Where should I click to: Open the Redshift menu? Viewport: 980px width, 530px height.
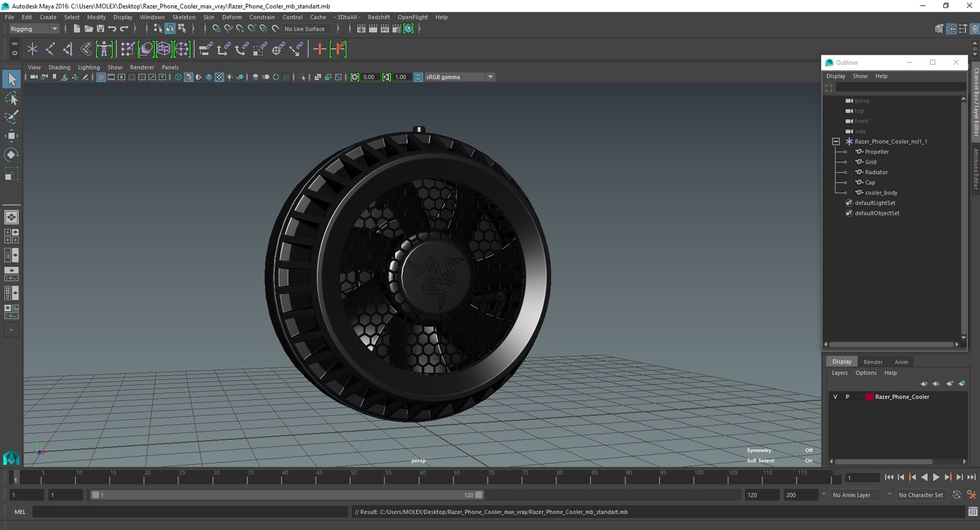379,17
